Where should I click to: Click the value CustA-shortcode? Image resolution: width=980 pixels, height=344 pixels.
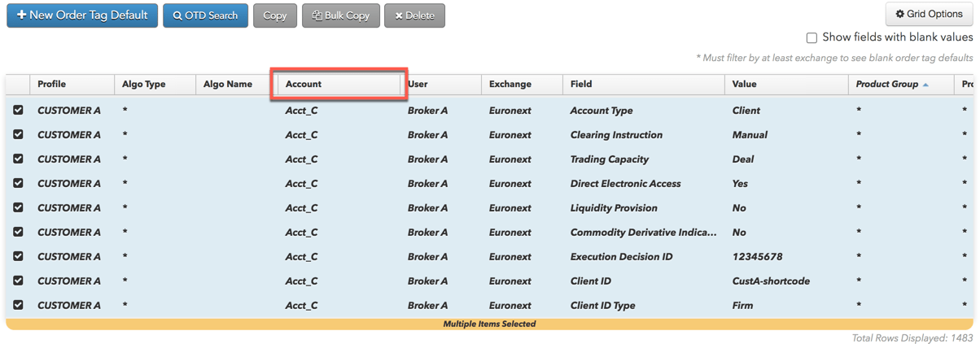click(x=772, y=281)
